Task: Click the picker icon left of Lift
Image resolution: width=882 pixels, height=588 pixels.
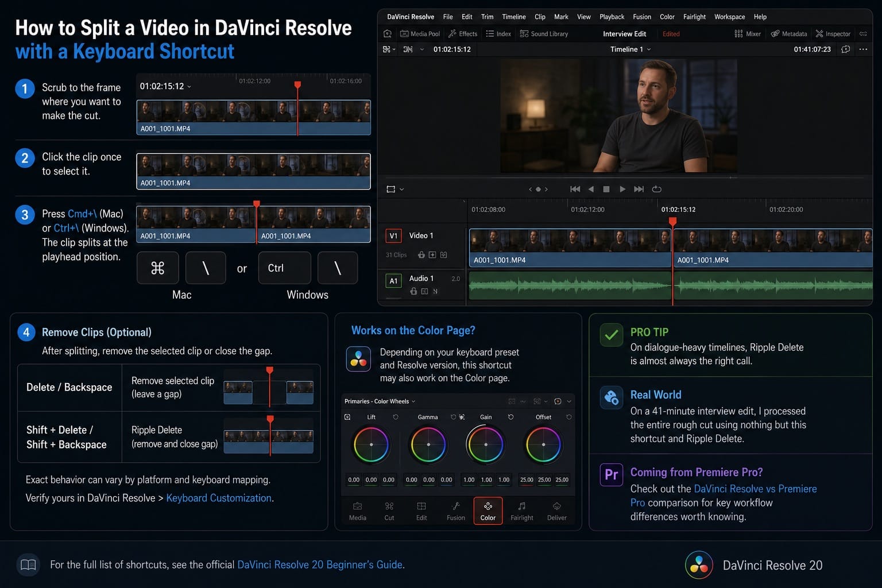Action: 347,417
